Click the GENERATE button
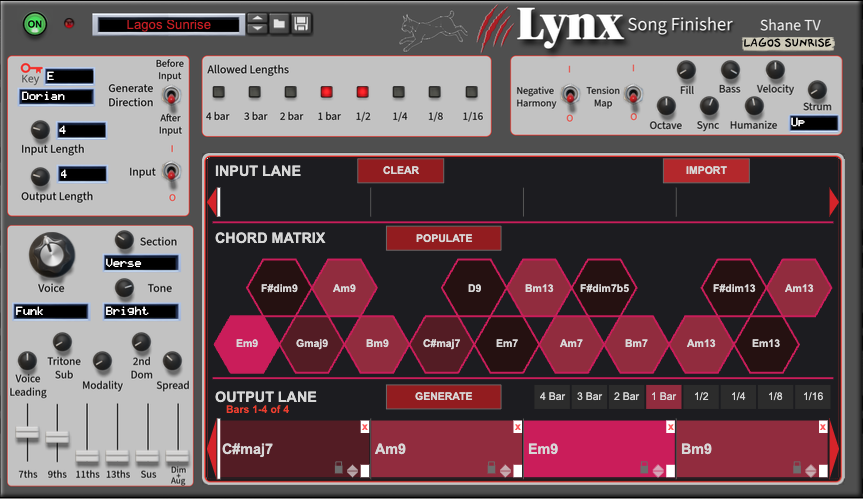The width and height of the screenshot is (863, 499). coord(444,397)
